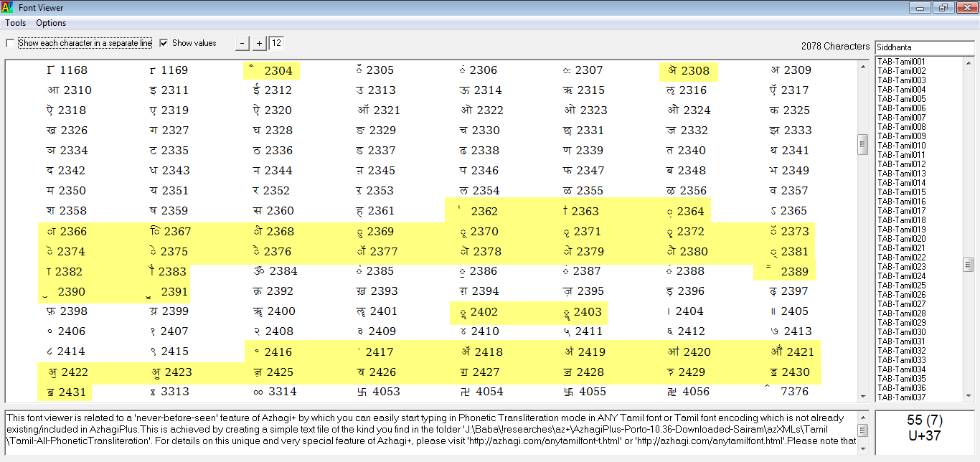Click the font size field showing 12
Viewport: 980px width, 462px height.
click(276, 43)
